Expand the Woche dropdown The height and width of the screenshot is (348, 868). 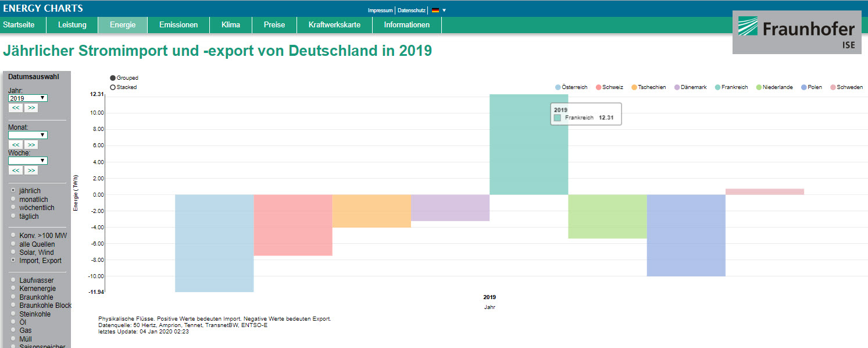27,161
